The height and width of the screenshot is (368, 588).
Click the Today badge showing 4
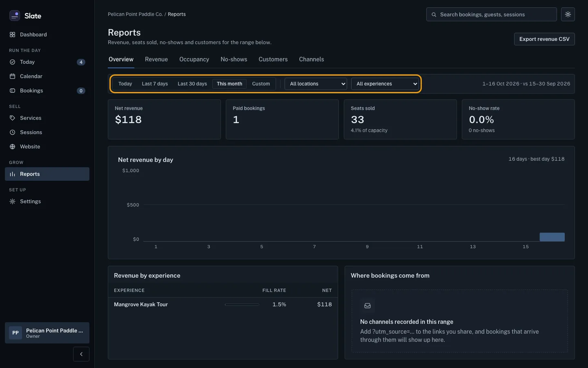pyautogui.click(x=81, y=62)
